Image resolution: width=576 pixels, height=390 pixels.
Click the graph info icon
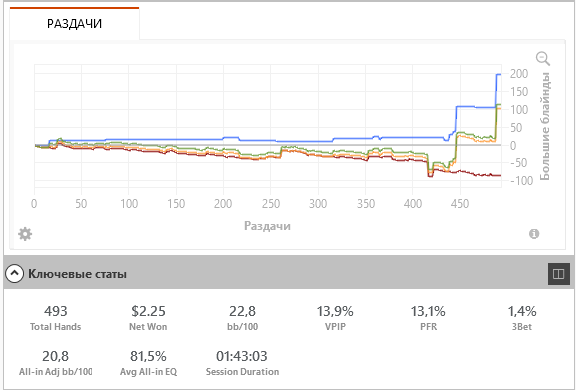pos(534,234)
